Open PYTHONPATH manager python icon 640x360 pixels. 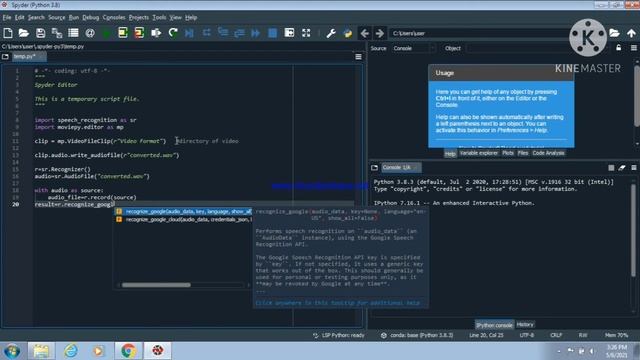coord(348,33)
